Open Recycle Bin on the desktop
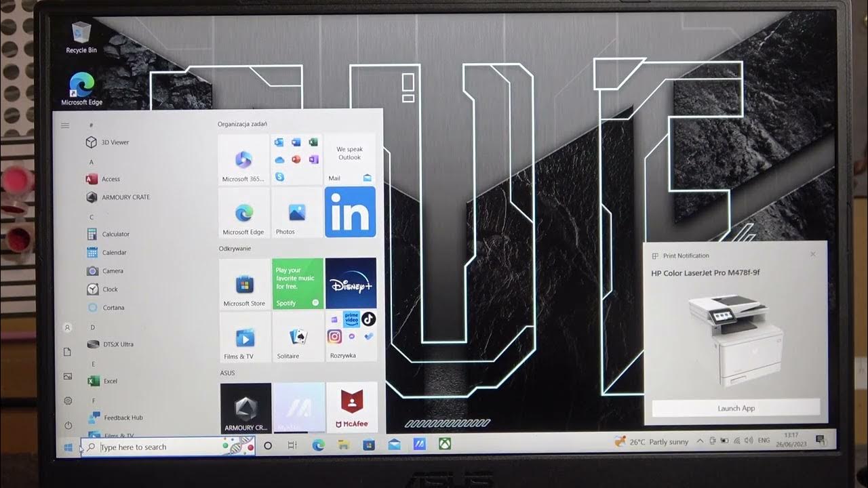The width and height of the screenshot is (868, 488). click(81, 37)
